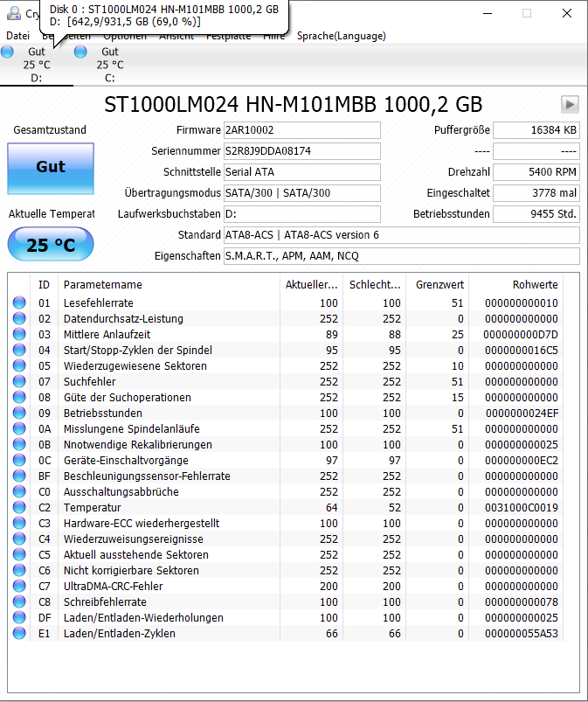Select the C: disk tab
This screenshot has width=588, height=702.
click(x=110, y=65)
